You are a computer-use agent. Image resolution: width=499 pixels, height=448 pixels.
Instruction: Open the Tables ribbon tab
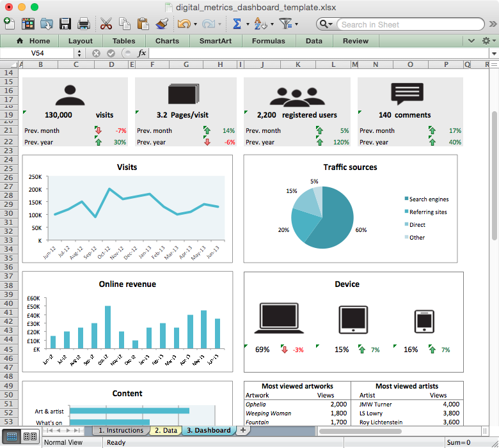pos(124,41)
